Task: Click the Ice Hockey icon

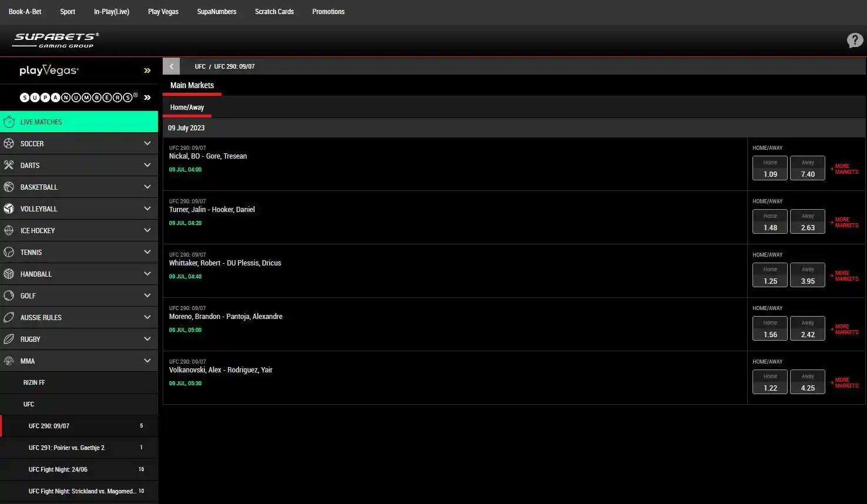Action: [x=9, y=230]
